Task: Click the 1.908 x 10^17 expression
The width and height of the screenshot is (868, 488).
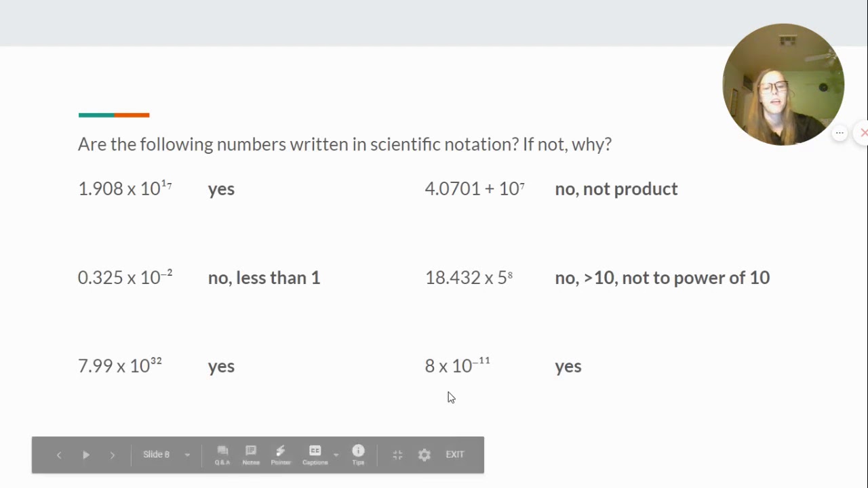Action: point(125,188)
